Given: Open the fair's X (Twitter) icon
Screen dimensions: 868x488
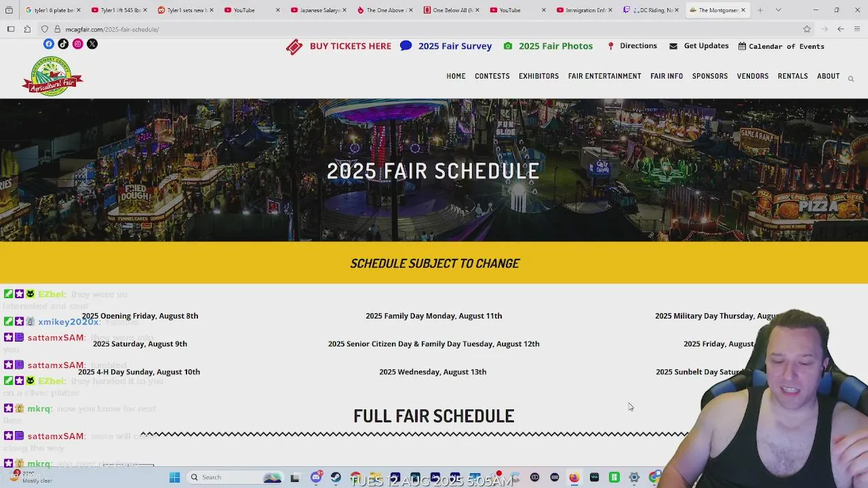Looking at the screenshot, I should [x=92, y=44].
